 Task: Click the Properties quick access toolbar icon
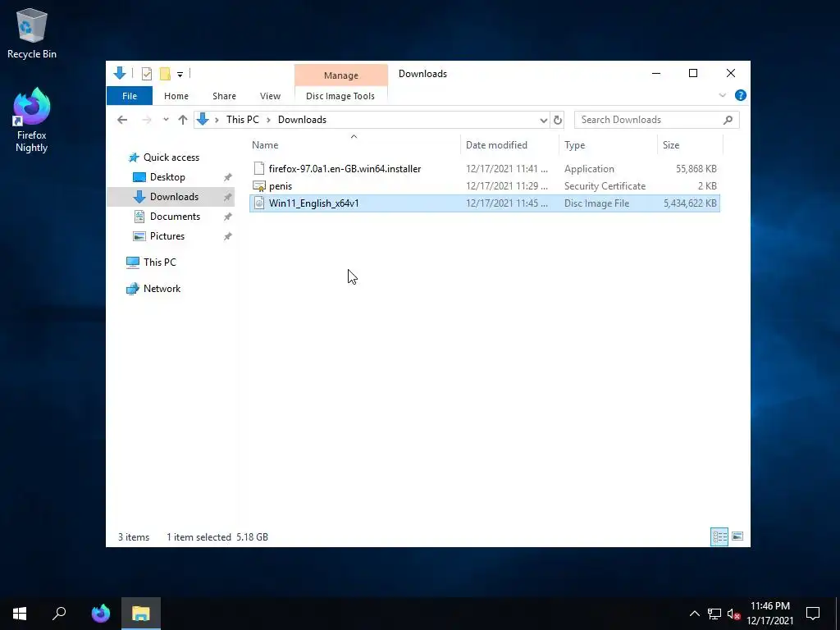pos(146,73)
